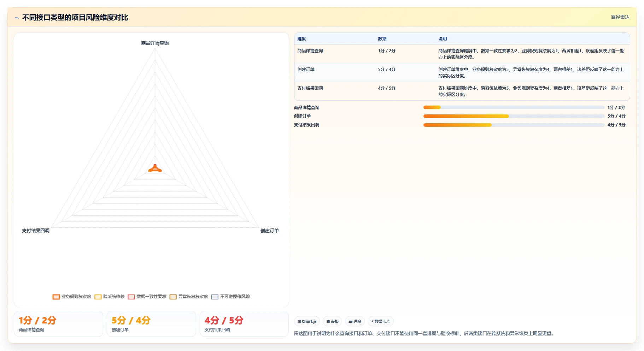Click the footnote text starting 雷达图用于说明
The image size is (644, 351).
click(424, 333)
